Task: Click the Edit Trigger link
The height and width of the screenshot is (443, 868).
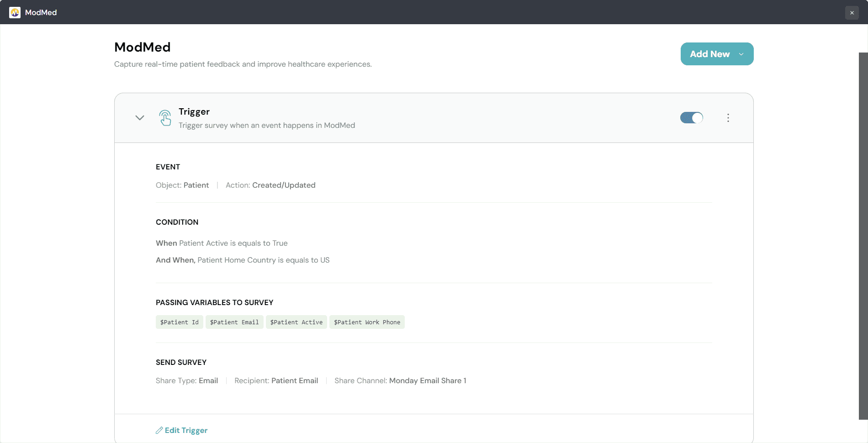Action: (186, 430)
